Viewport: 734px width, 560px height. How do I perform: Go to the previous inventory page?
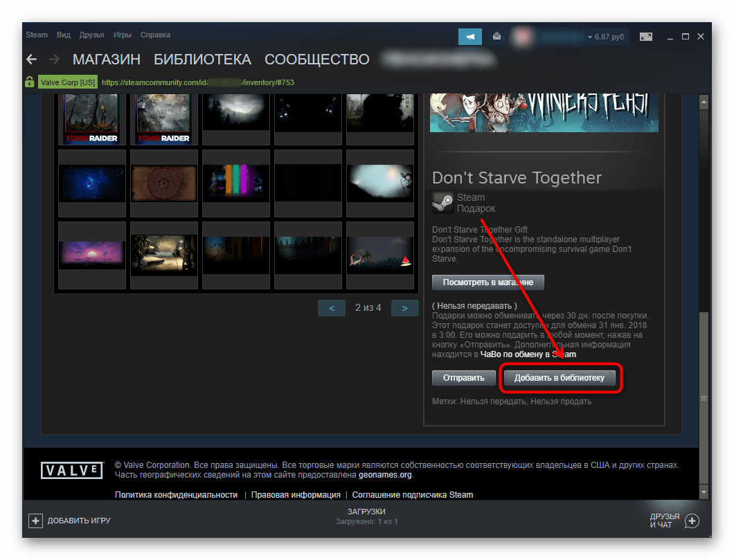[x=332, y=308]
